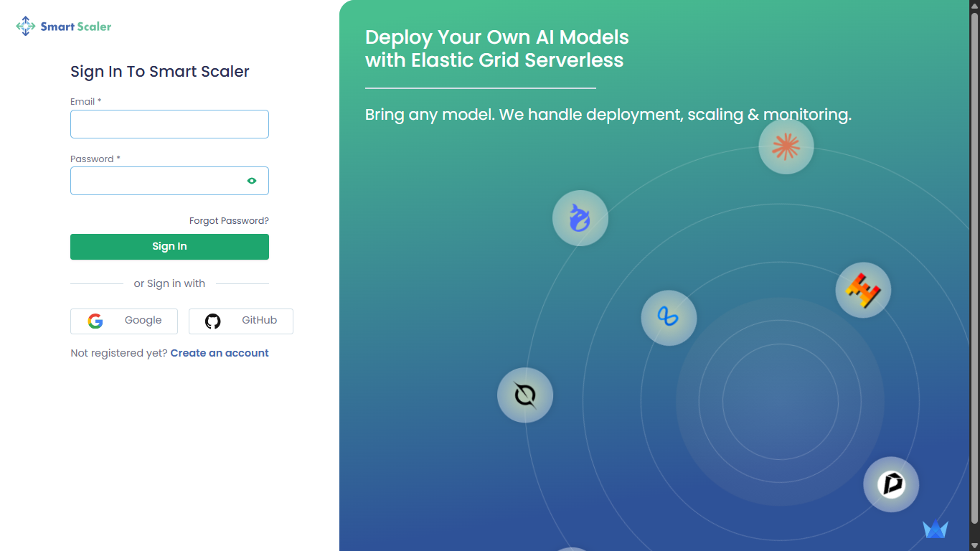This screenshot has height=551, width=980.
Task: Open the Forgot Password link
Action: tap(229, 221)
